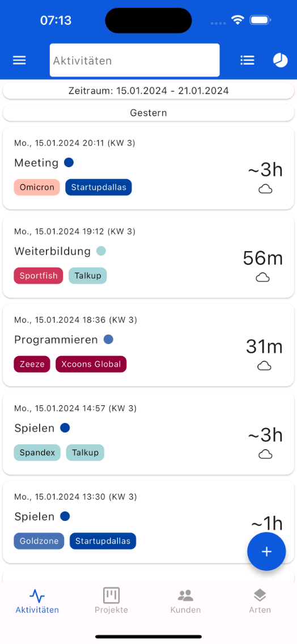Click the Xcoons Global tag
Image resolution: width=297 pixels, height=644 pixels.
click(x=91, y=364)
